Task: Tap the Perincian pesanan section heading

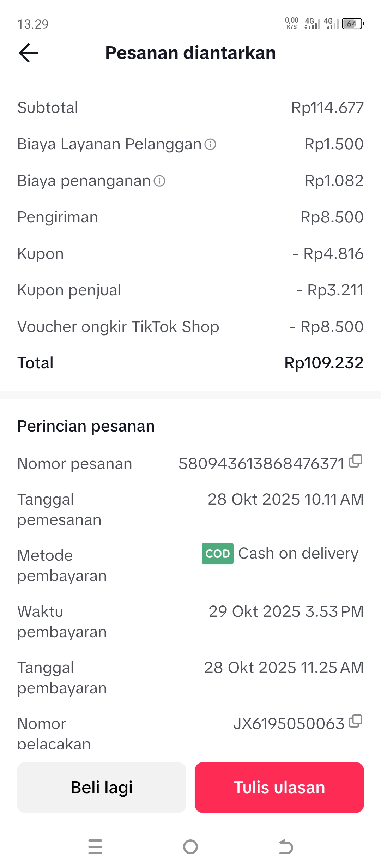Action: coord(86,426)
